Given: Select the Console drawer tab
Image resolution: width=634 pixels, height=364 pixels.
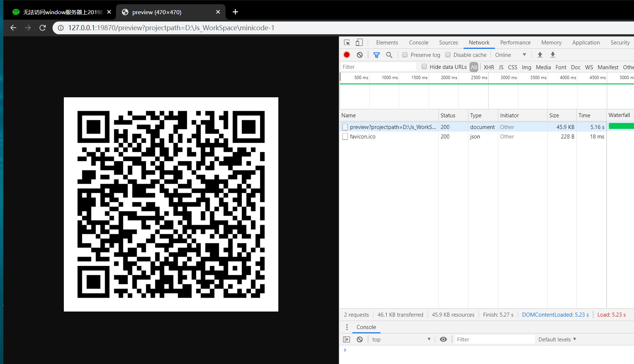Looking at the screenshot, I should tap(366, 327).
